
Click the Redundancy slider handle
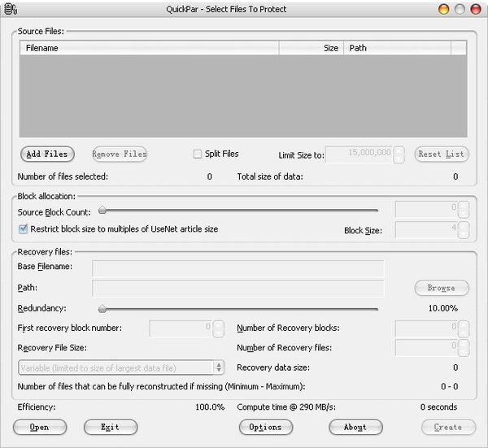(102, 309)
